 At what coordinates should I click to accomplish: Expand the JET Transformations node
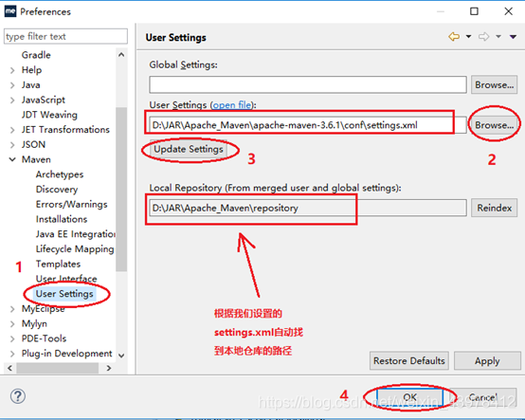pyautogui.click(x=12, y=130)
